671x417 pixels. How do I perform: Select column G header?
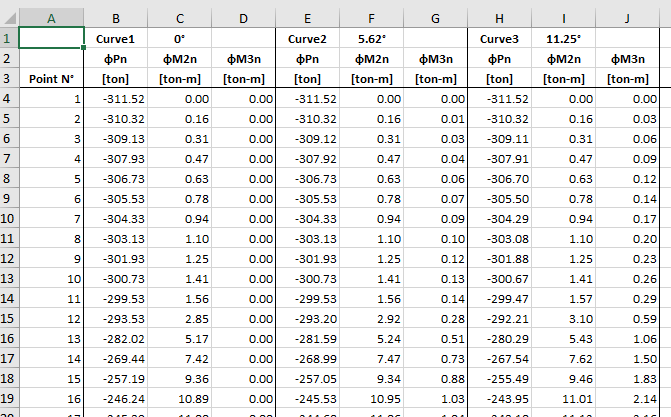point(435,18)
